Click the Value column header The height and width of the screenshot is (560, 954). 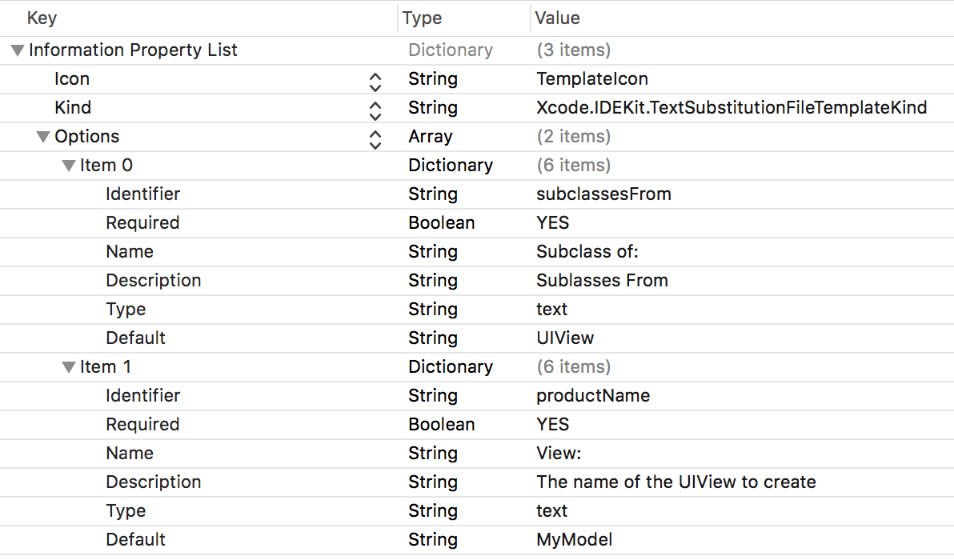click(x=557, y=18)
